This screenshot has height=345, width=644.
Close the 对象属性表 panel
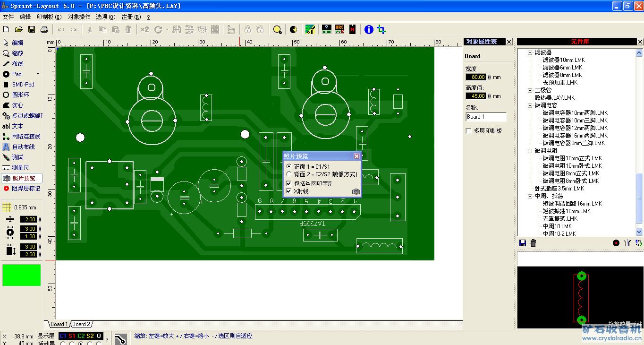(x=508, y=42)
